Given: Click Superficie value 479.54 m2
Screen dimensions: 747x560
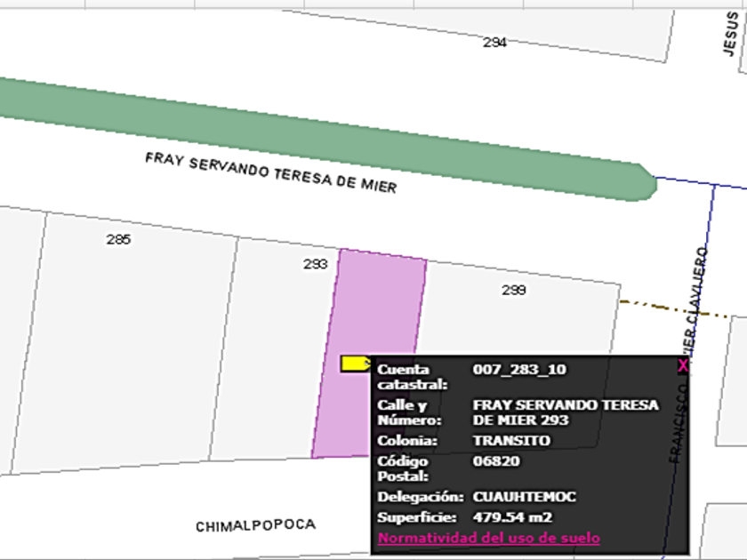Looking at the screenshot, I should click(x=512, y=517).
